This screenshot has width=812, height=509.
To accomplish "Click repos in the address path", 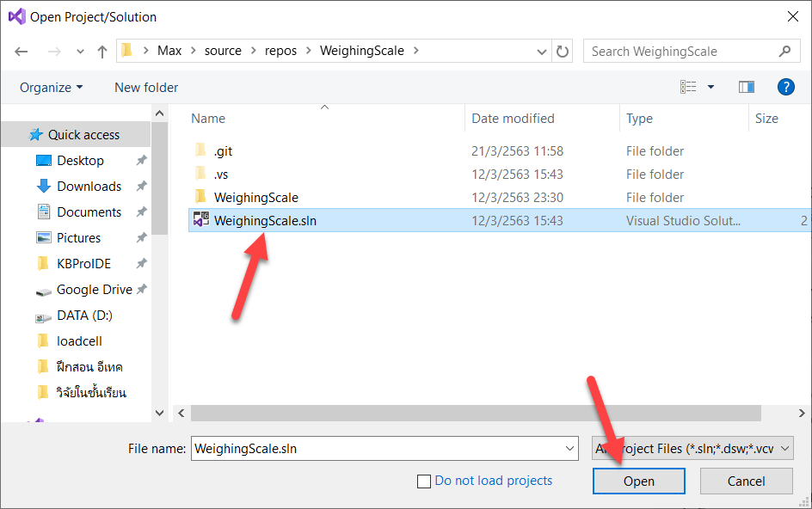I will coord(280,51).
